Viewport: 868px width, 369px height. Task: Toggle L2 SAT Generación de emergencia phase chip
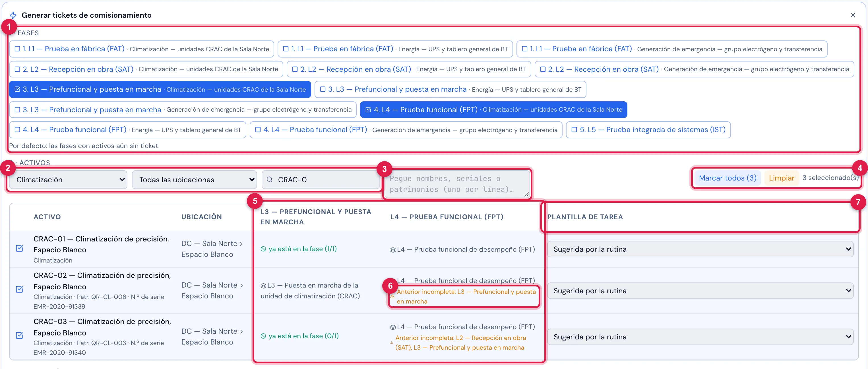click(694, 69)
